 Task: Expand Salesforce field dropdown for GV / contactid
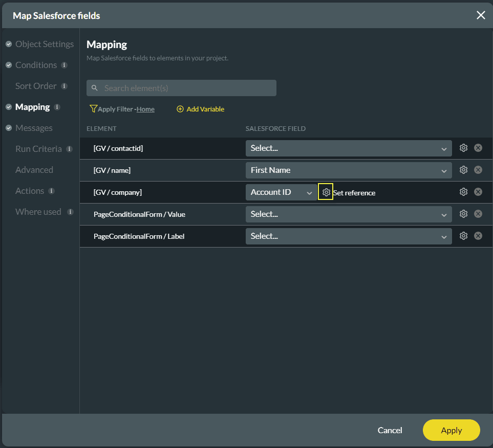[348, 148]
